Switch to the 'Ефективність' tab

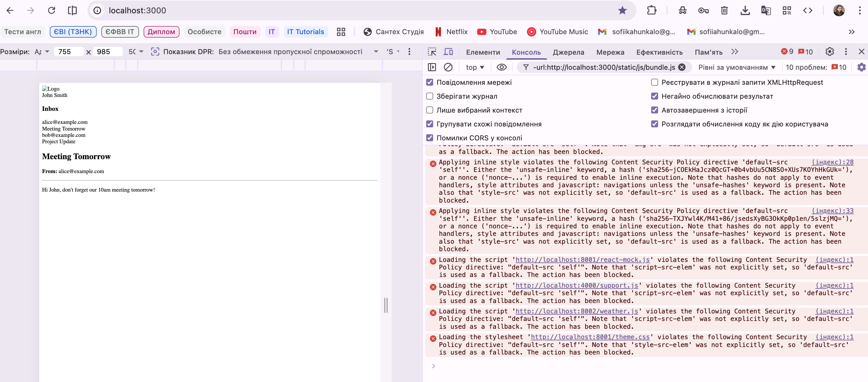(660, 52)
